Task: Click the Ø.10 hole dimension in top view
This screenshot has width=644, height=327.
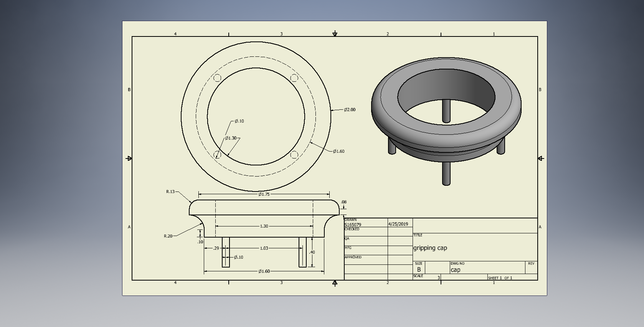Action: click(239, 121)
